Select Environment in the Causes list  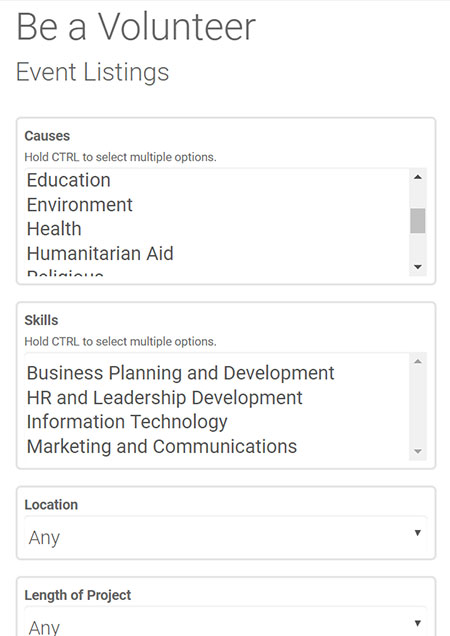(x=217, y=204)
